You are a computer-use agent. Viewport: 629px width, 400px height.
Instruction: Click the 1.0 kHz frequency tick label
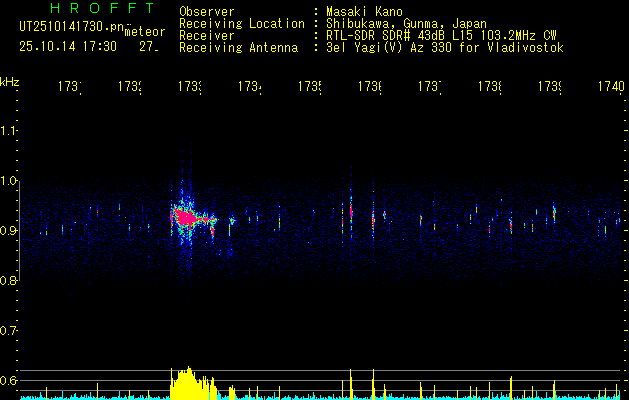tap(9, 181)
